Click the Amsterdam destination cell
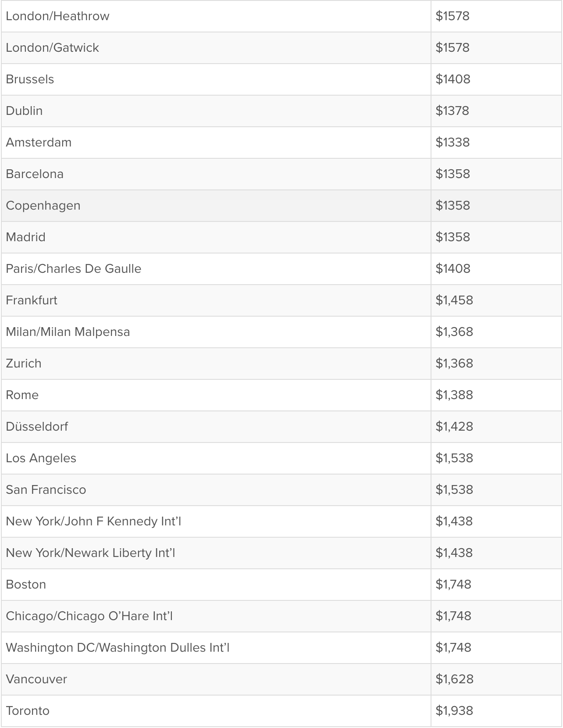Image resolution: width=563 pixels, height=728 pixels. click(39, 143)
